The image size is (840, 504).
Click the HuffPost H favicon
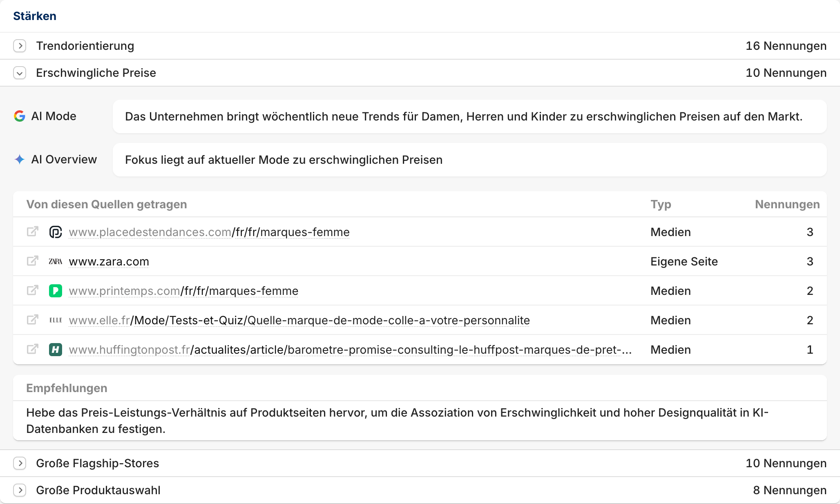tap(56, 350)
